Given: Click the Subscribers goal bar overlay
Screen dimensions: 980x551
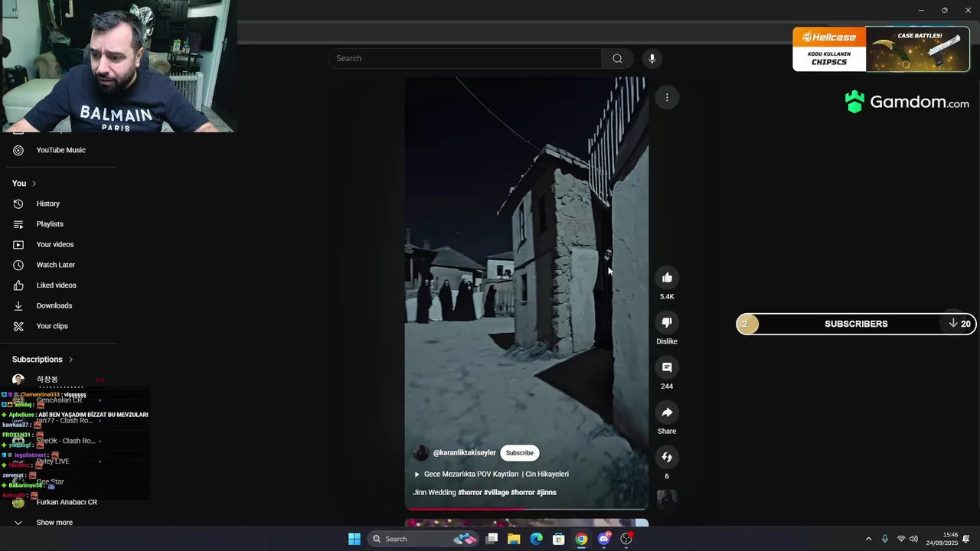Looking at the screenshot, I should [856, 324].
